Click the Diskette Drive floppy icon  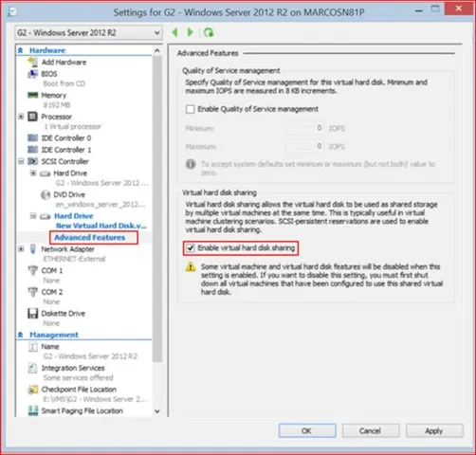coord(32,313)
